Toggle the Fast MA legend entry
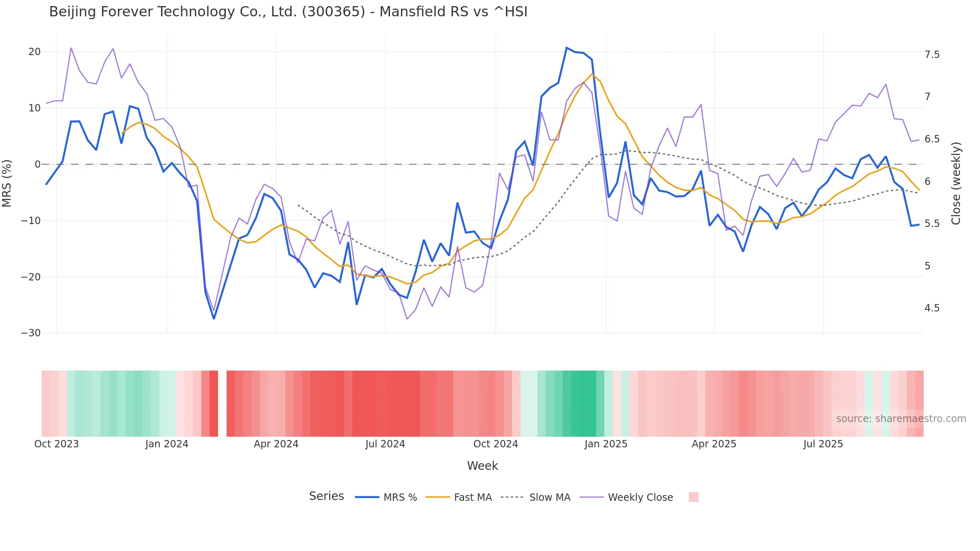This screenshot has height=551, width=980. pyautogui.click(x=459, y=497)
